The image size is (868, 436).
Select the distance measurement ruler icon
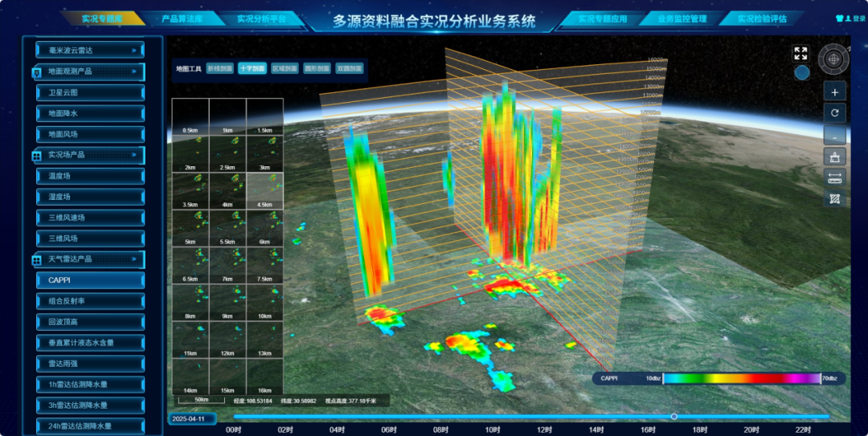835,177
